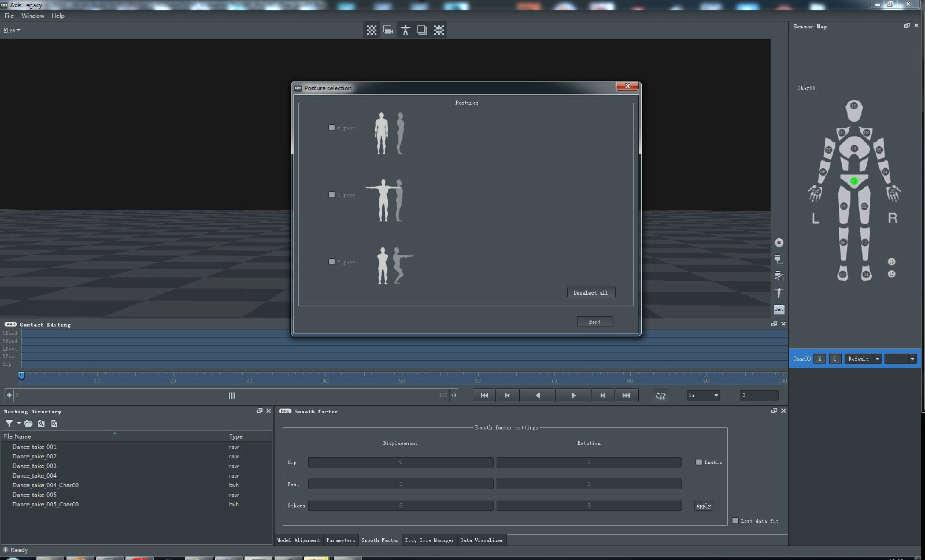The width and height of the screenshot is (925, 560).
Task: Select head sensor 10 on Sensor Map
Action: pos(853,106)
